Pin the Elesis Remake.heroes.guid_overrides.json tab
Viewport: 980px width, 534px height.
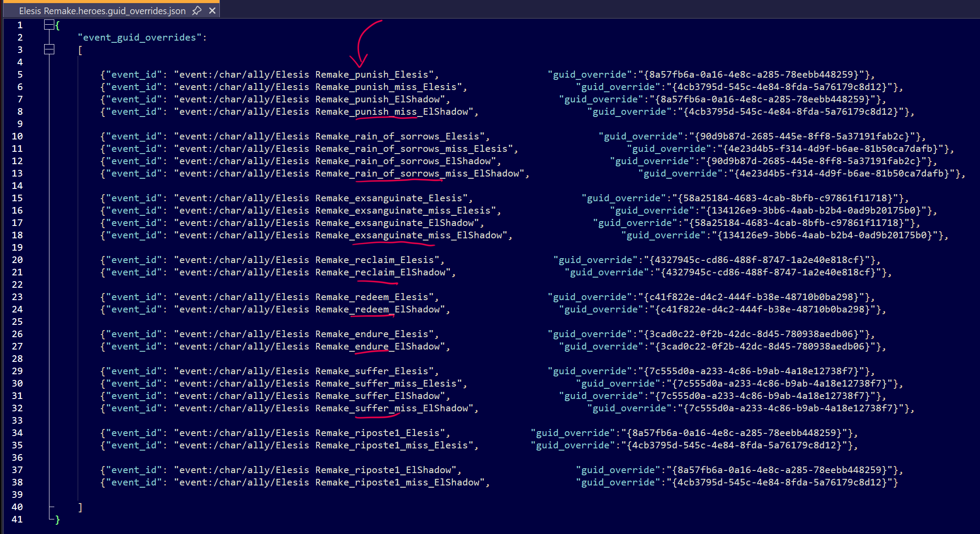click(197, 11)
